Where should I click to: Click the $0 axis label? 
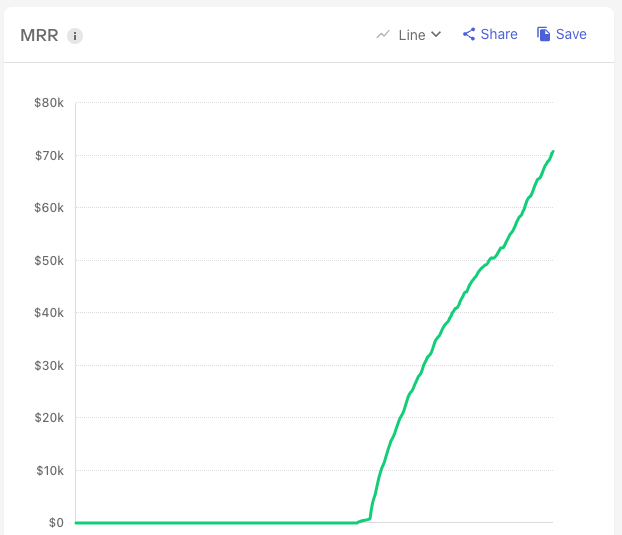(56, 523)
